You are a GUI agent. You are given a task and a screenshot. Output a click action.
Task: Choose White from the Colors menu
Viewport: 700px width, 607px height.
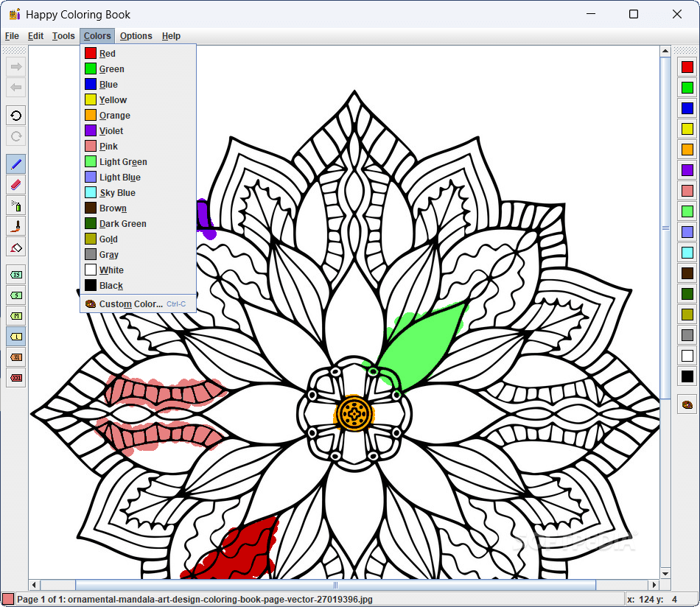[138, 270]
